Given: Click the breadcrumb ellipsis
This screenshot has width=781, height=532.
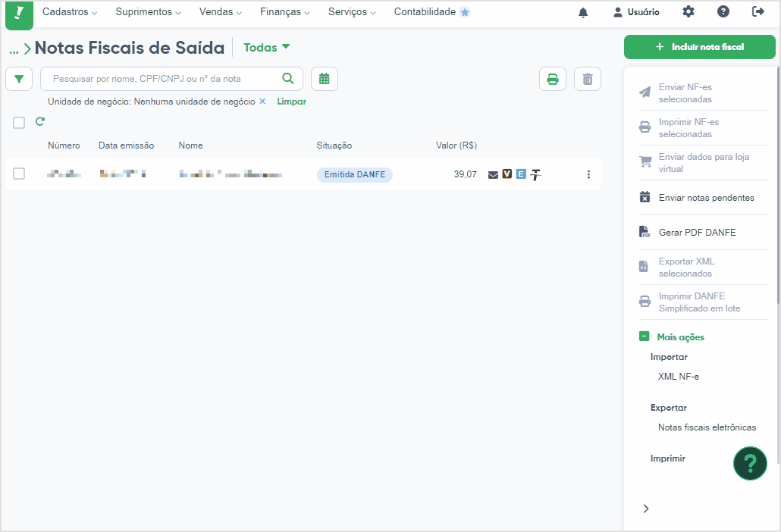Looking at the screenshot, I should 14,50.
